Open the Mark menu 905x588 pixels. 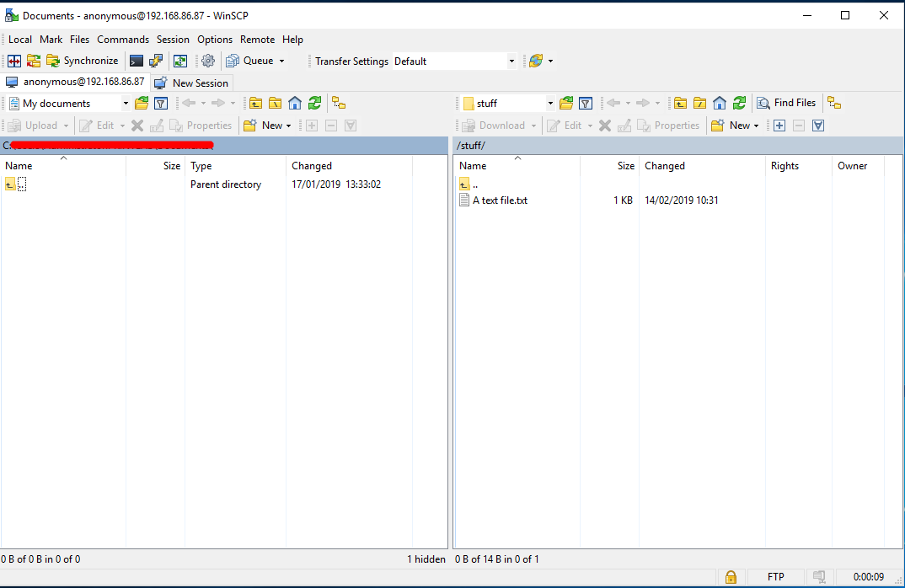pyautogui.click(x=51, y=40)
